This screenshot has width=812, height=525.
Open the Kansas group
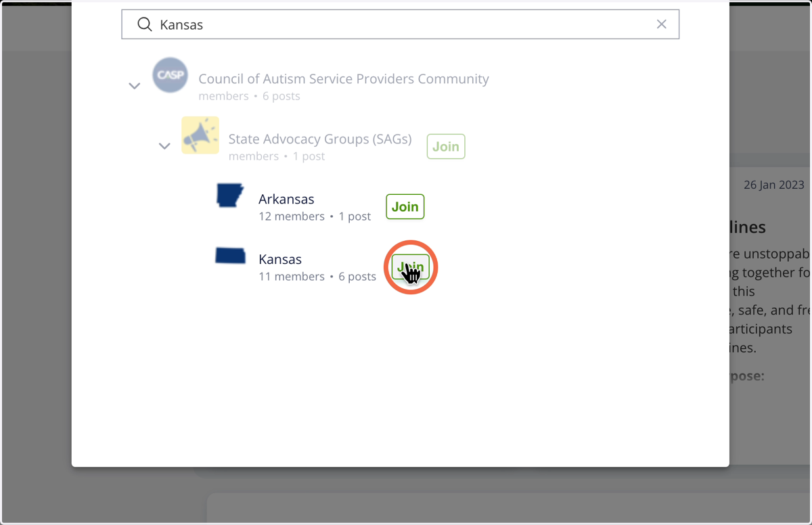pos(280,259)
